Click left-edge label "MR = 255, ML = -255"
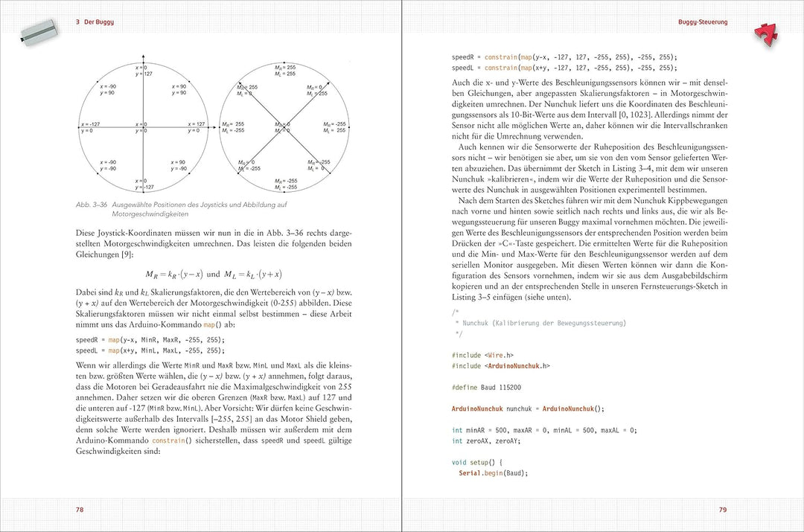 (233, 128)
